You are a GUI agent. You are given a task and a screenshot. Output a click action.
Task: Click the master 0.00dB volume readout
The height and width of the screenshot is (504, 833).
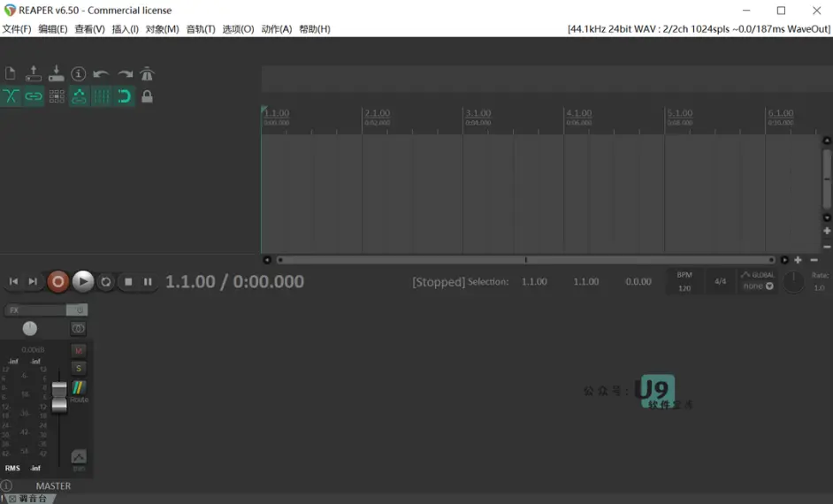pos(33,350)
